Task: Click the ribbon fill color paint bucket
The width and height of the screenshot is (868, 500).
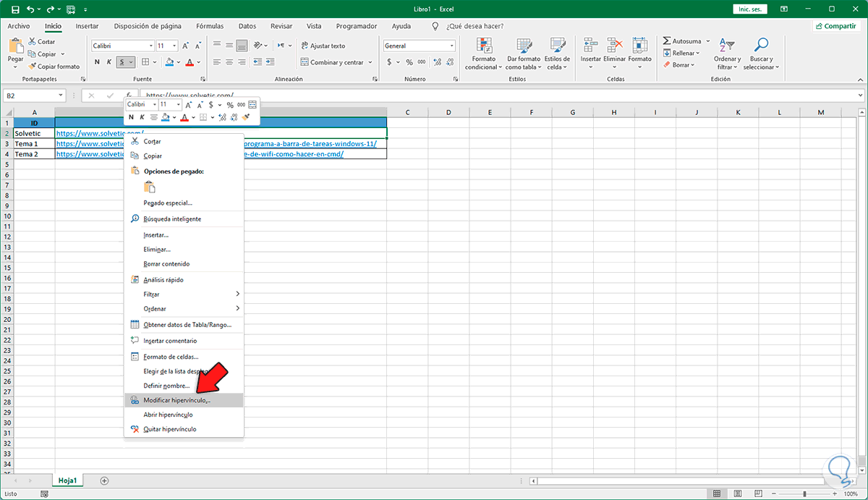Action: [171, 62]
